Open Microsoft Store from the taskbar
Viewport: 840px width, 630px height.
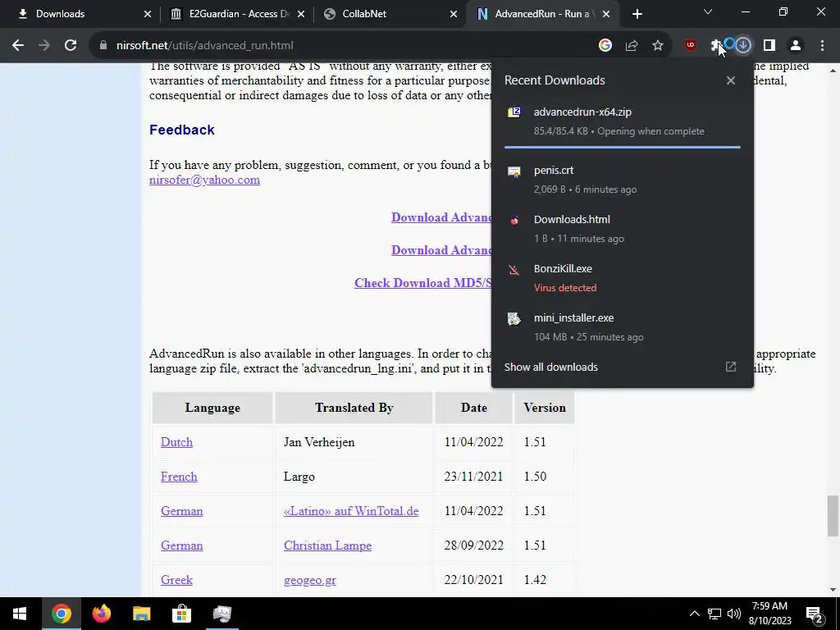[181, 614]
